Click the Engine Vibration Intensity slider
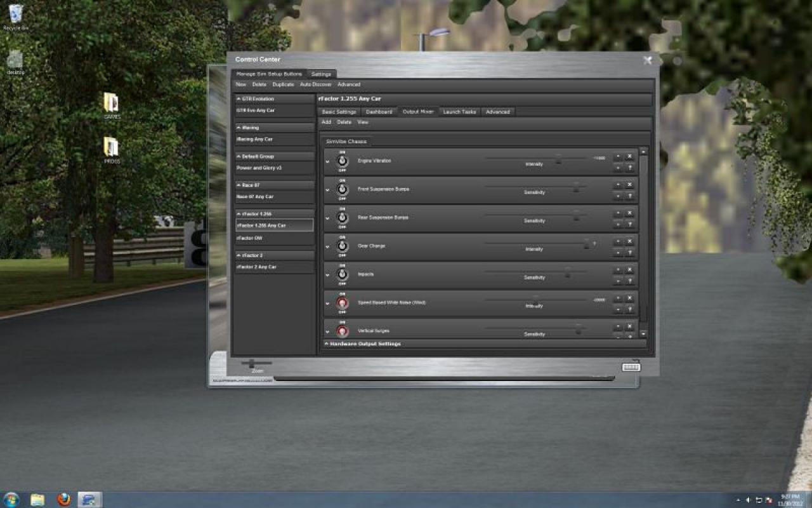This screenshot has width=812, height=508. pyautogui.click(x=536, y=159)
